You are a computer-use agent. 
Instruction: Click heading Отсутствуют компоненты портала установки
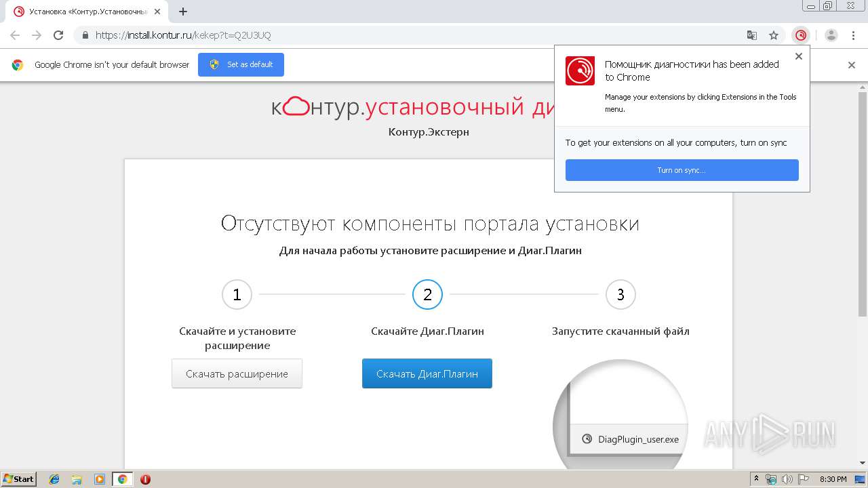tap(430, 224)
